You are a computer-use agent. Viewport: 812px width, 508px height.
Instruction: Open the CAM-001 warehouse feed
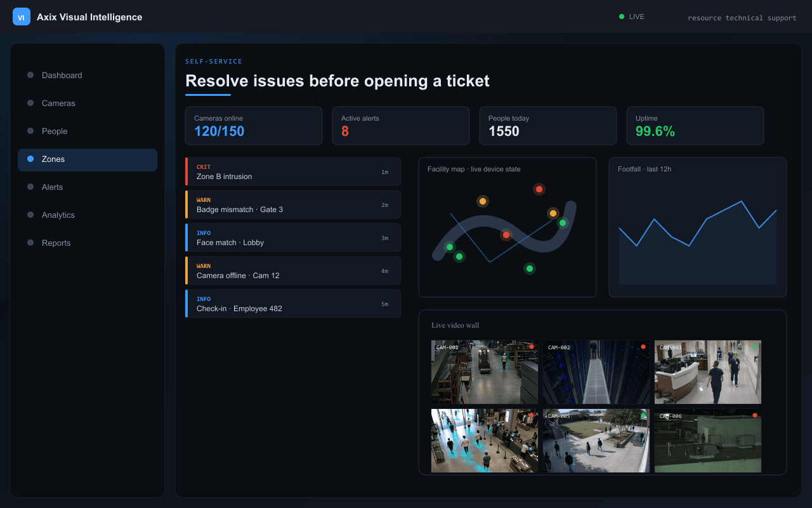[x=485, y=372]
